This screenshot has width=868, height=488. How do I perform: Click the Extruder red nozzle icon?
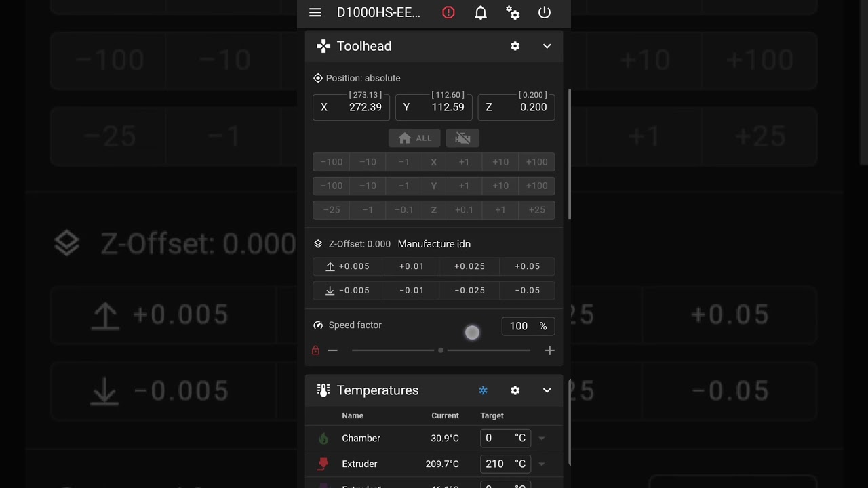point(323,464)
